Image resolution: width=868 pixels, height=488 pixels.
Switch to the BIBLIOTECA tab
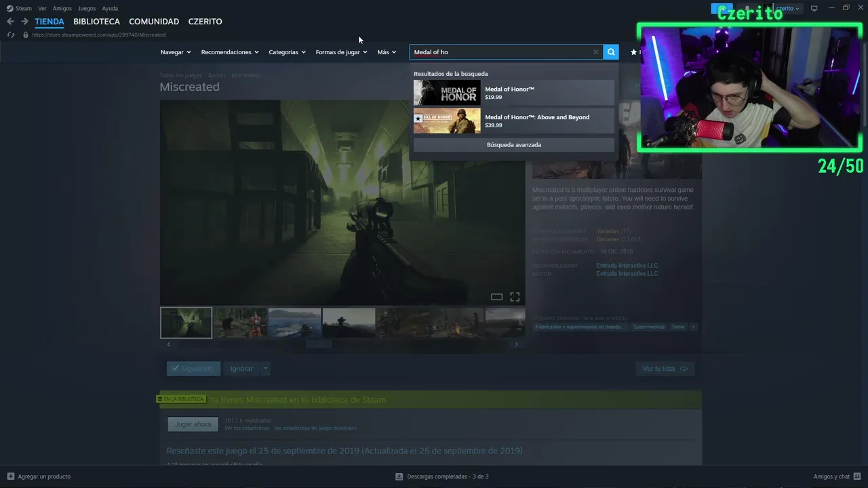tap(96, 22)
